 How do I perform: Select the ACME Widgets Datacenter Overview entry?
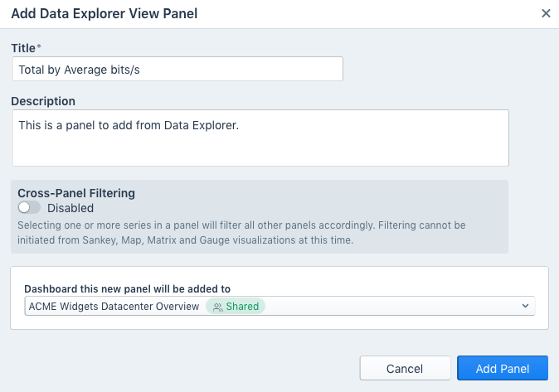(x=114, y=307)
